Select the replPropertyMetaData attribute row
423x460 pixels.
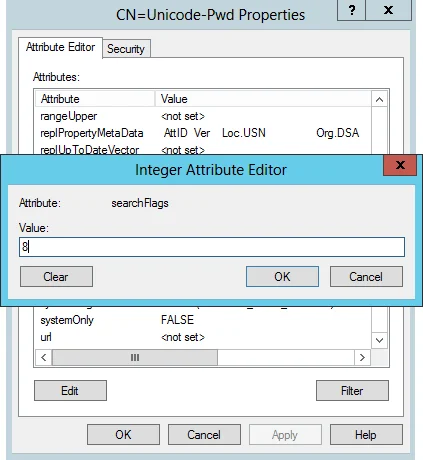tap(203, 133)
